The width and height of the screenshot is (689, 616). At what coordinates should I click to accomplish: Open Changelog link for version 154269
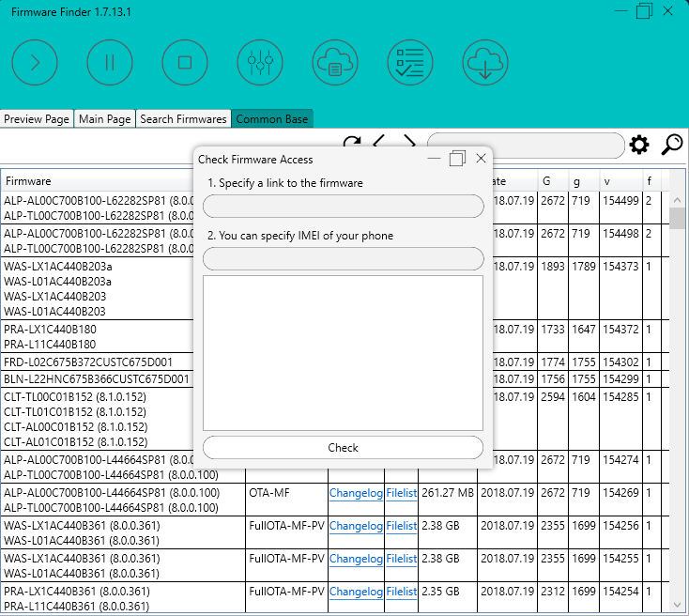pyautogui.click(x=356, y=493)
